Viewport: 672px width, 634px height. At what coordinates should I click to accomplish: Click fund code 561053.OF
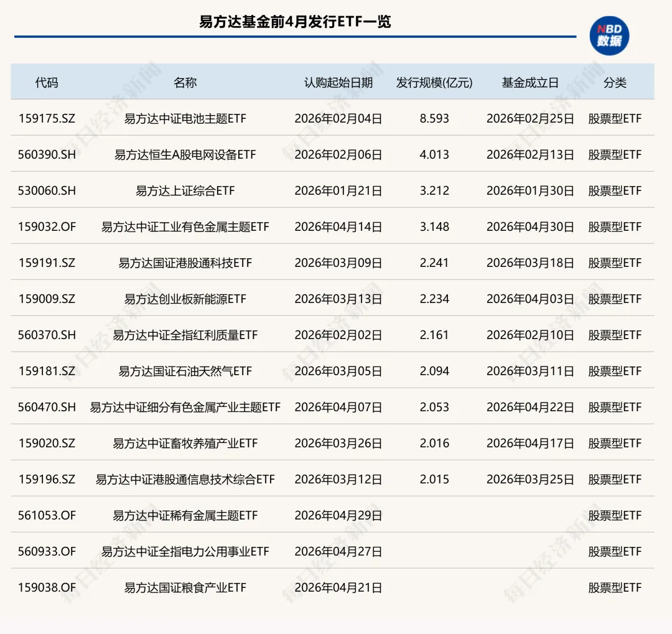click(47, 515)
